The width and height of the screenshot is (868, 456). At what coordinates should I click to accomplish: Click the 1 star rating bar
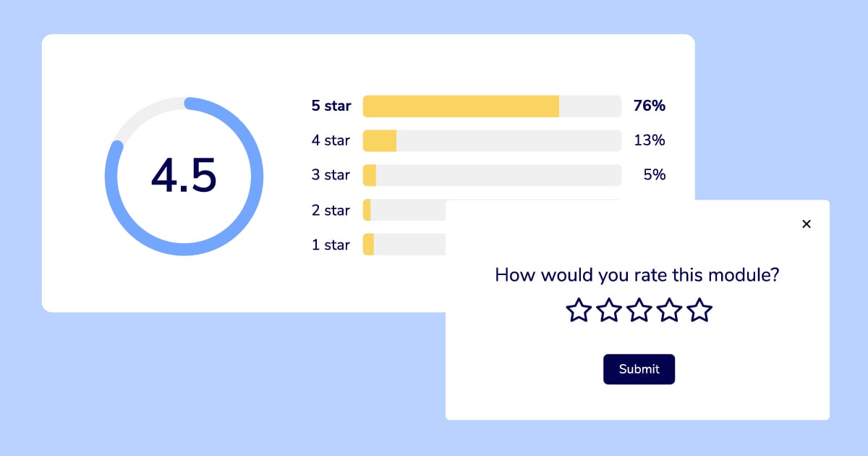tap(404, 245)
